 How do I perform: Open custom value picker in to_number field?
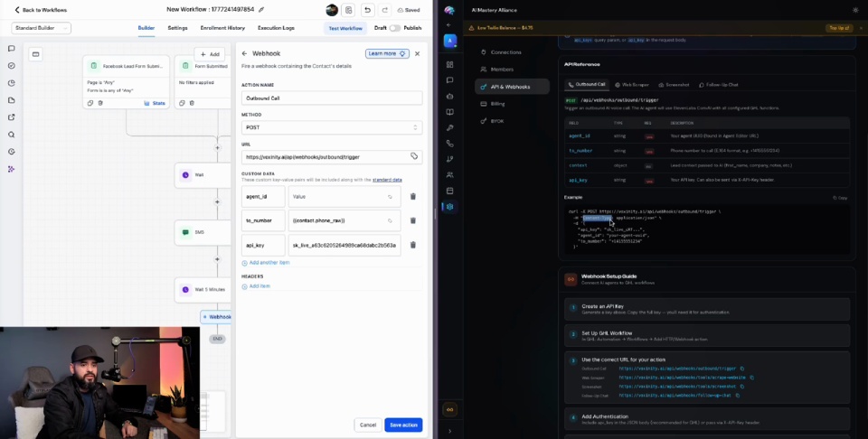point(390,220)
